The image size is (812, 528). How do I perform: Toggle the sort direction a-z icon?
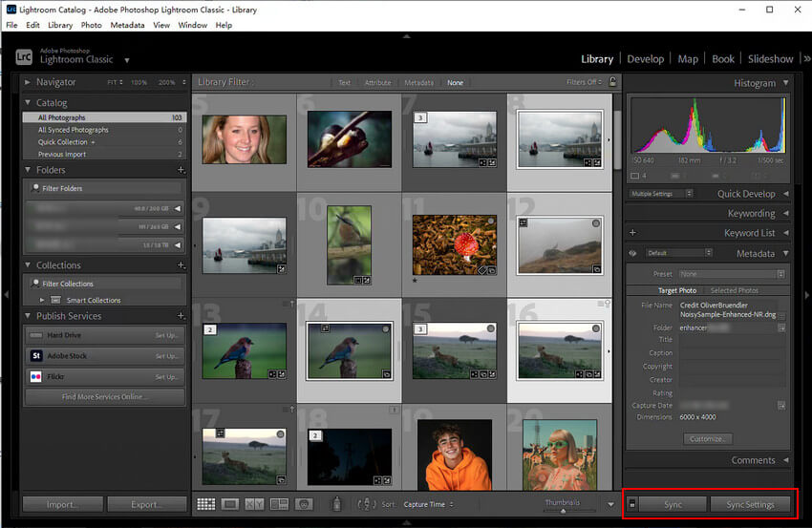coord(367,504)
